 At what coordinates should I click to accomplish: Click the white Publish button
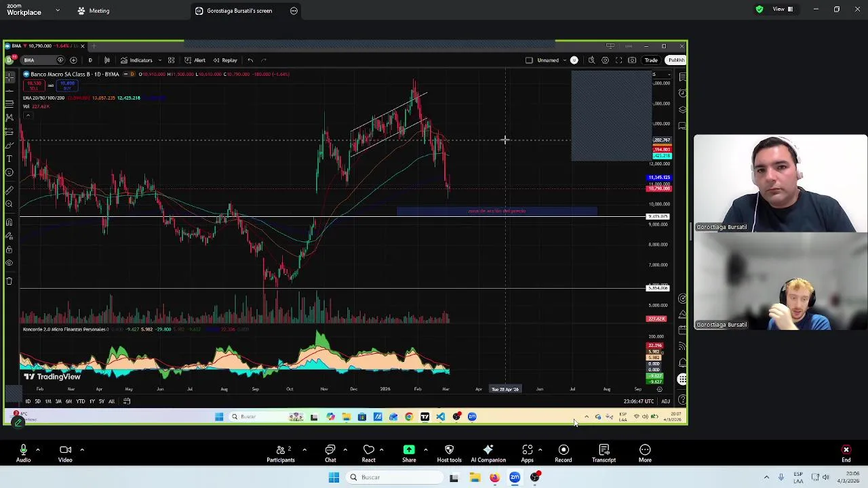pyautogui.click(x=676, y=60)
